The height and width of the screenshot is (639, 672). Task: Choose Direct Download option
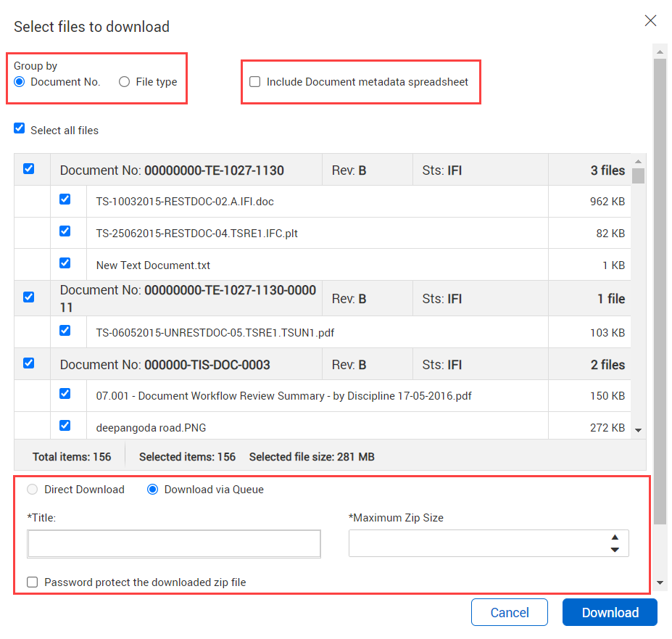pyautogui.click(x=33, y=490)
